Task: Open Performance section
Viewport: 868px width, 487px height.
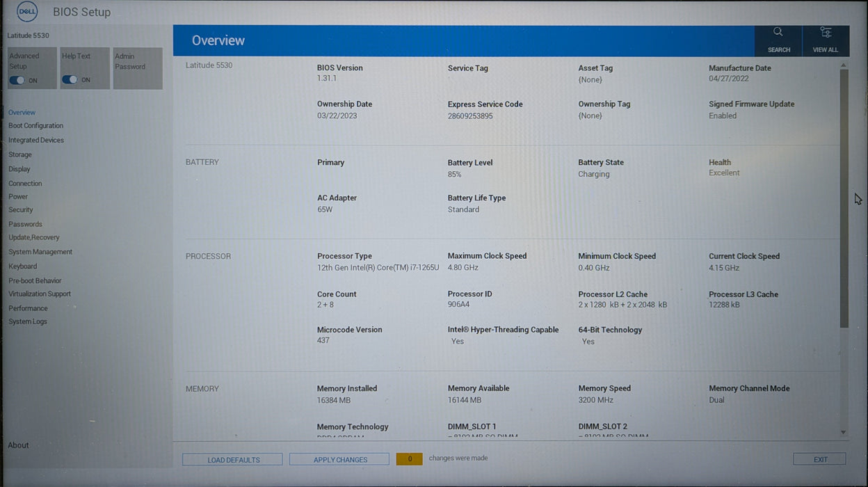Action: point(29,309)
